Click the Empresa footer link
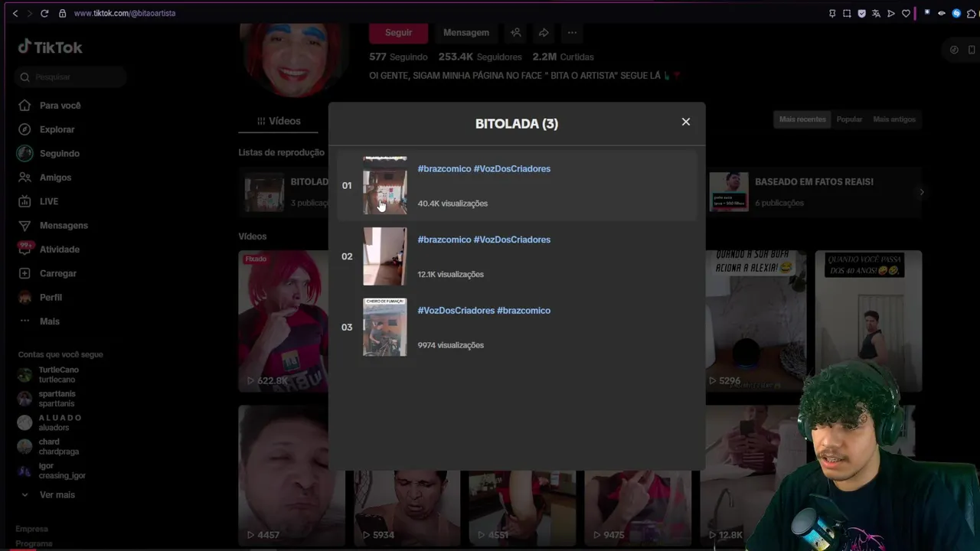This screenshot has height=551, width=980. [x=31, y=529]
